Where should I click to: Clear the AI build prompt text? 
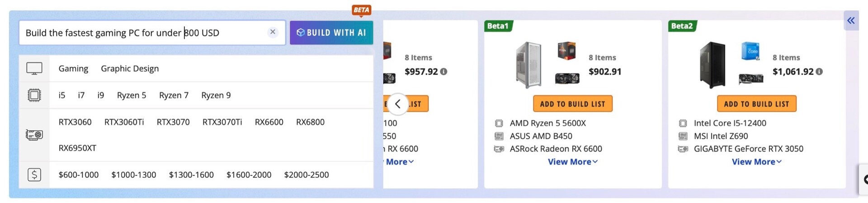pos(273,32)
